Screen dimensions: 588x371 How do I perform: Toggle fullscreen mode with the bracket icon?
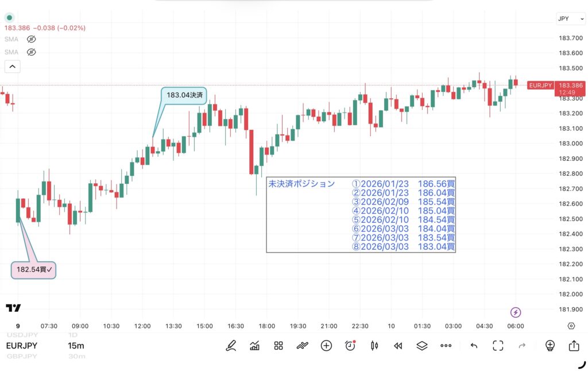click(498, 345)
